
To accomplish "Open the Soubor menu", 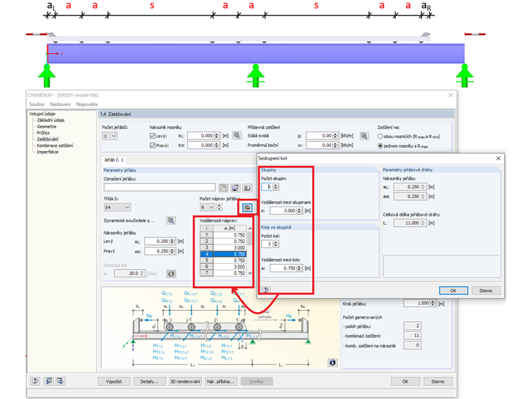I will [x=36, y=104].
